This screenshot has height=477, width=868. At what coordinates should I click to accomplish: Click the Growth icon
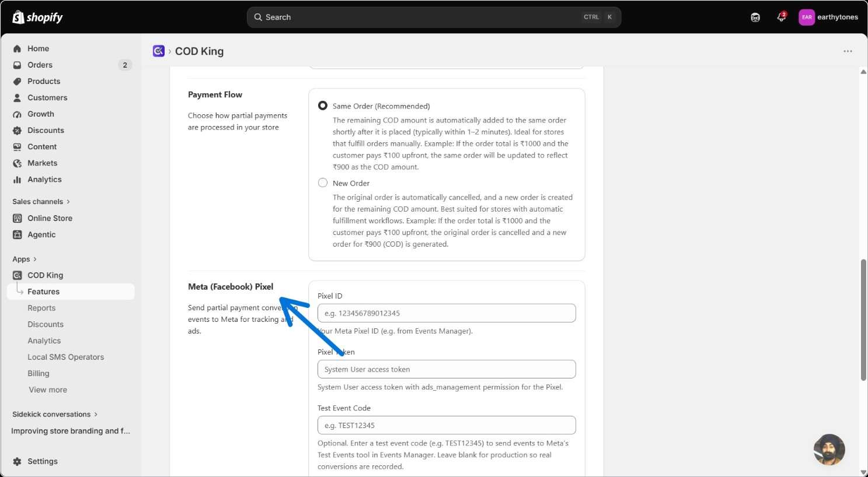click(x=18, y=114)
